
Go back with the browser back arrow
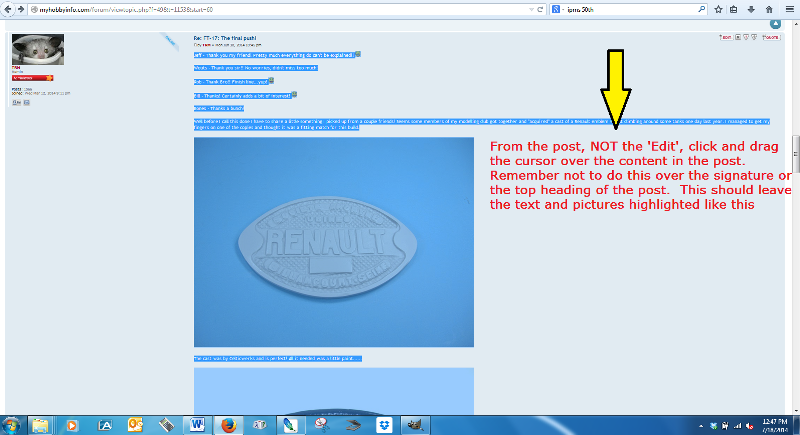(8, 9)
